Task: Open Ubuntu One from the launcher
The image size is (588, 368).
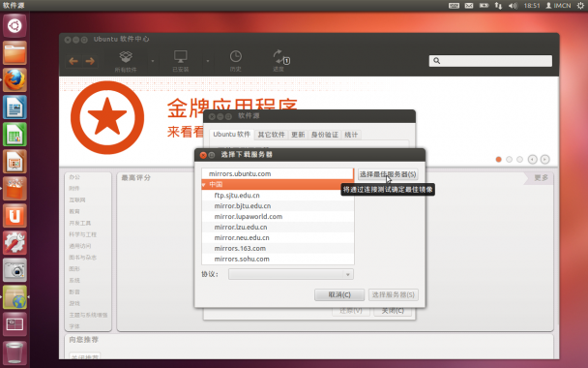Action: (15, 216)
